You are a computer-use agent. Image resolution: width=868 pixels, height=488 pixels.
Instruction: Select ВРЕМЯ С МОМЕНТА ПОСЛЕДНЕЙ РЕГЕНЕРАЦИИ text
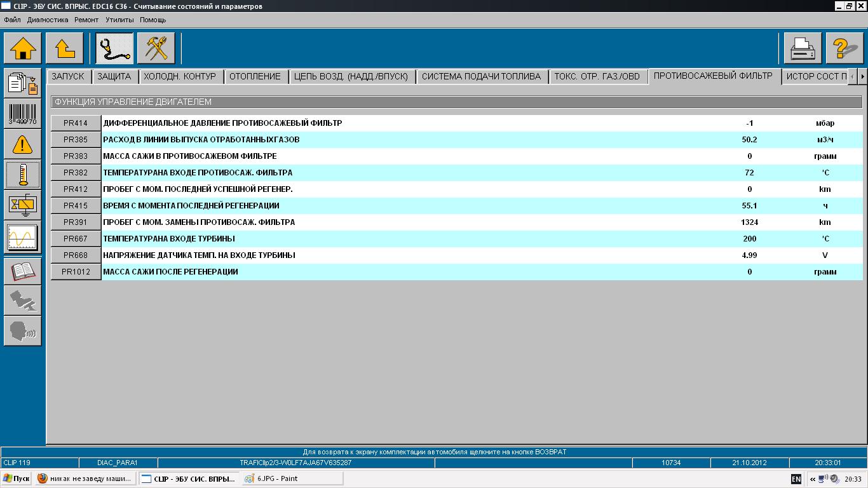pyautogui.click(x=191, y=206)
